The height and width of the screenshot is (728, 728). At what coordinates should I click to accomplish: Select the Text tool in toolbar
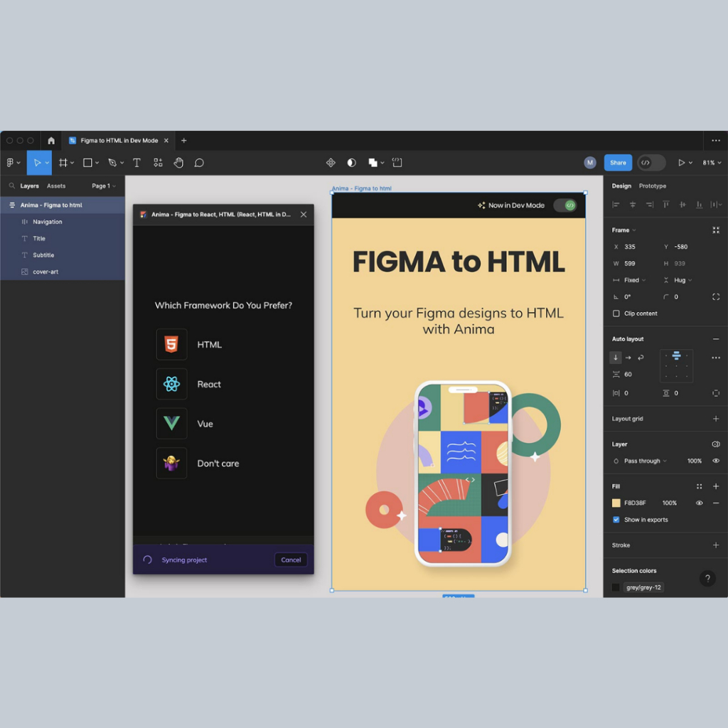[x=136, y=163]
